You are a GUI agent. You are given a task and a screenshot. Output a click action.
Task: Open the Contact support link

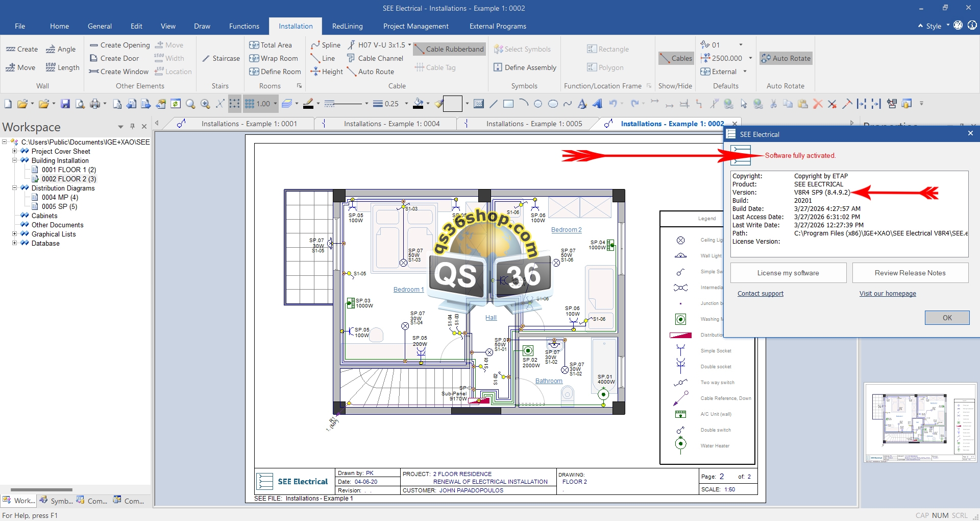coord(760,294)
